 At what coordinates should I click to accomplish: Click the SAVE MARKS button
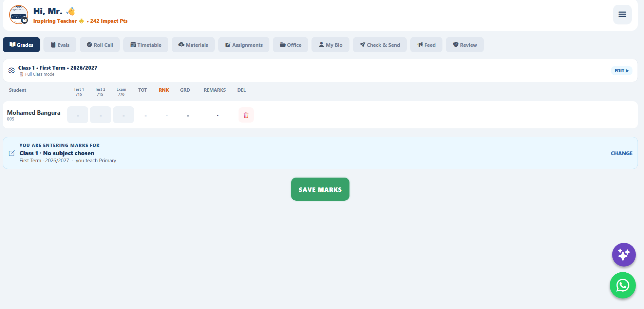pyautogui.click(x=320, y=189)
